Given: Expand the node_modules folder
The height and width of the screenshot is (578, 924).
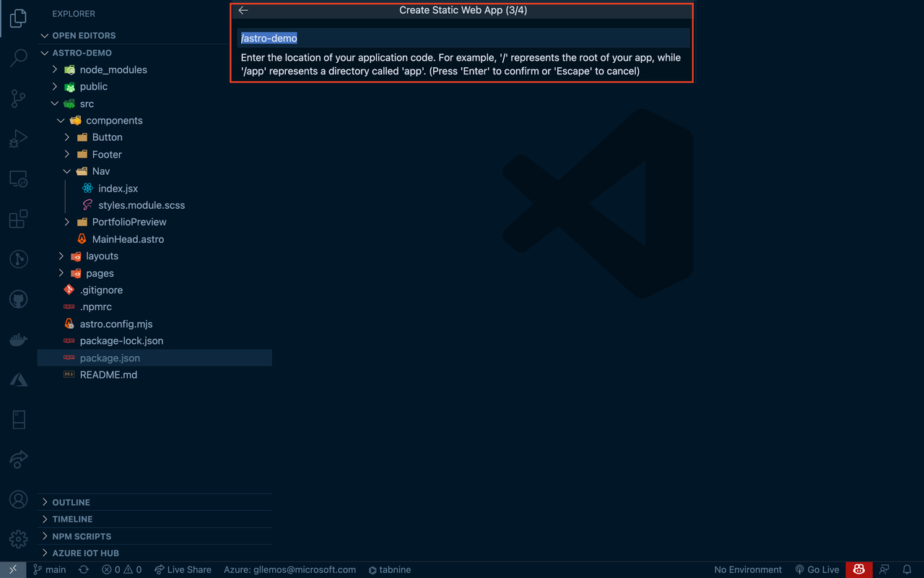Looking at the screenshot, I should 154,69.
